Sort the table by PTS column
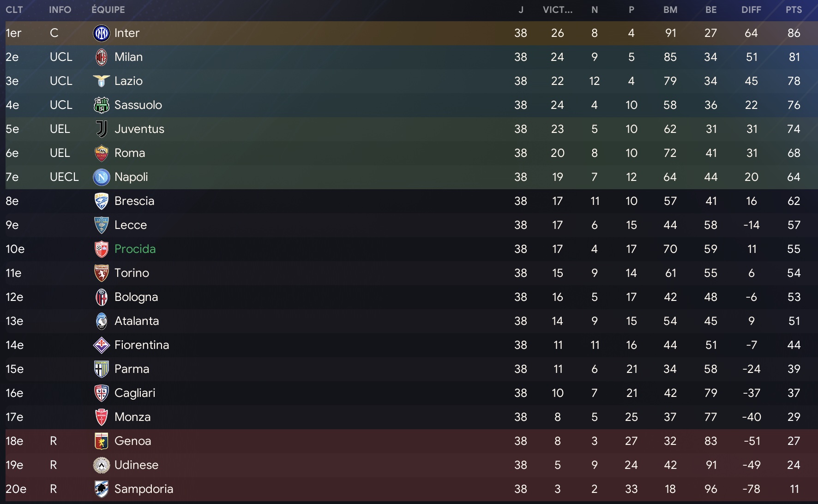Screen dimensions: 818x504 point(794,10)
